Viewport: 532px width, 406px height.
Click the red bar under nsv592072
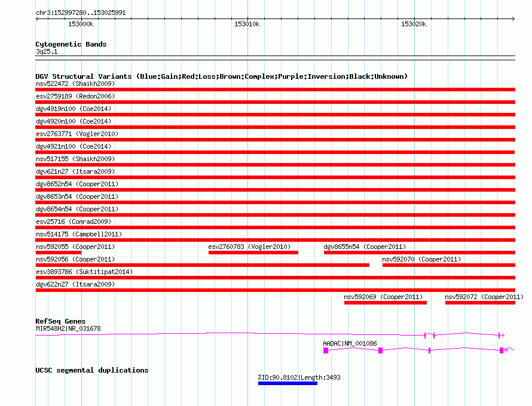[481, 303]
